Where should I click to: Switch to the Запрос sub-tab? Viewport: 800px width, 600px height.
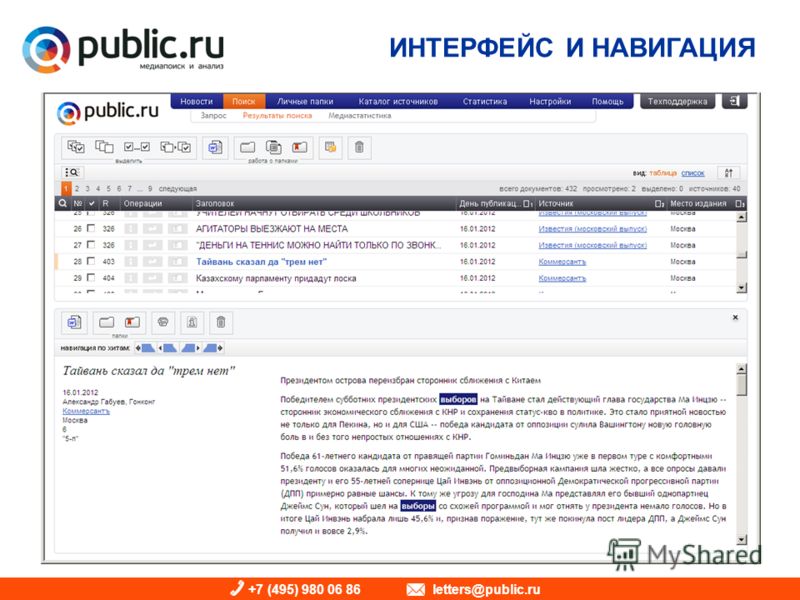213,116
